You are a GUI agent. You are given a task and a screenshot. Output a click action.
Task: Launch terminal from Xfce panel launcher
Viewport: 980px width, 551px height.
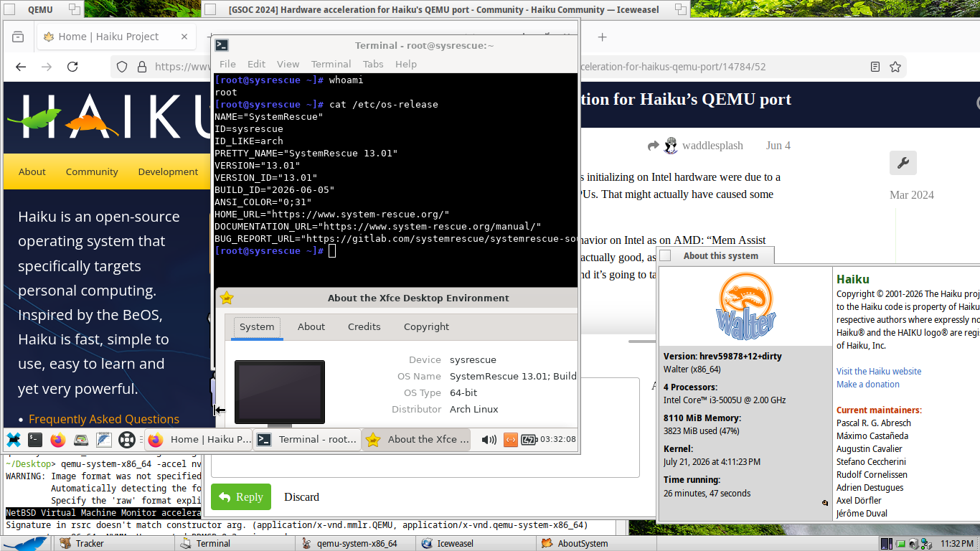coord(35,440)
